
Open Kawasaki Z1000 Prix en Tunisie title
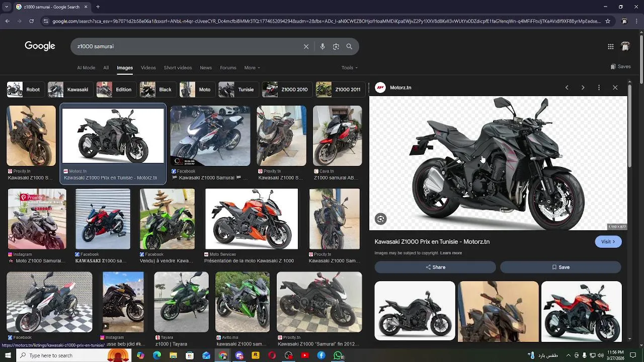(x=432, y=242)
